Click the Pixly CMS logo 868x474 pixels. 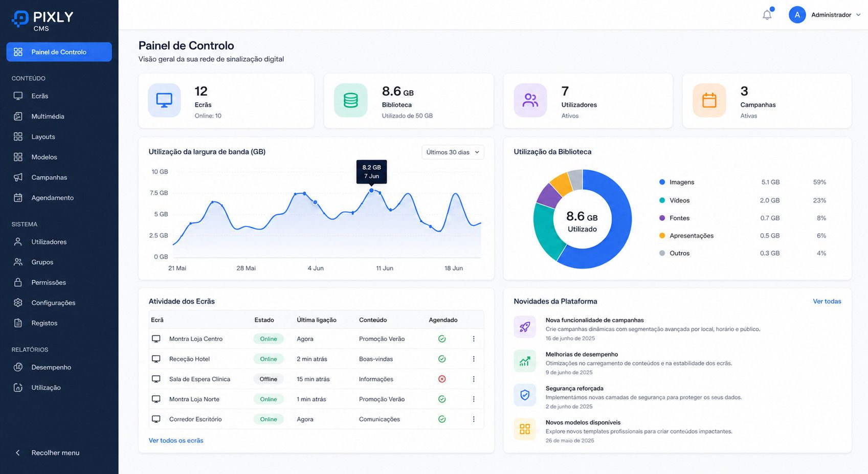42,20
